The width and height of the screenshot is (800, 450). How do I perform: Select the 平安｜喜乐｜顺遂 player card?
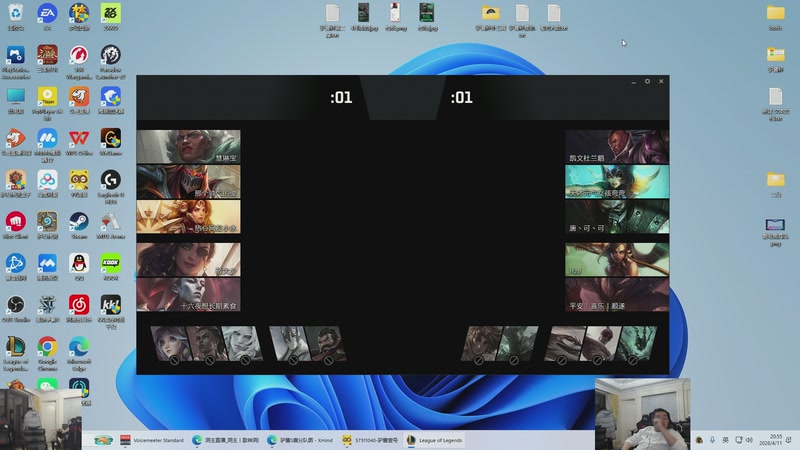point(617,294)
